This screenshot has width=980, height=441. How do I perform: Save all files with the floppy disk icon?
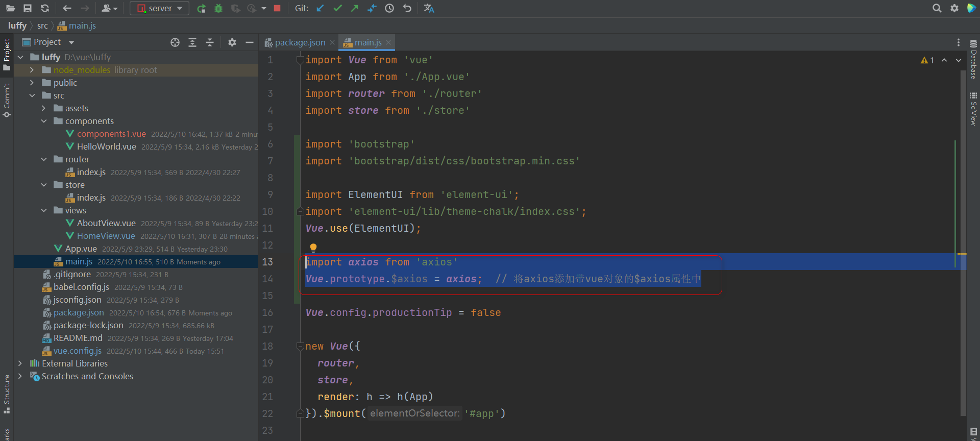pos(28,8)
